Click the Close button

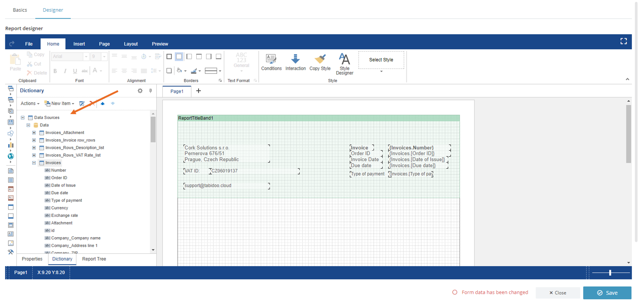click(x=557, y=293)
